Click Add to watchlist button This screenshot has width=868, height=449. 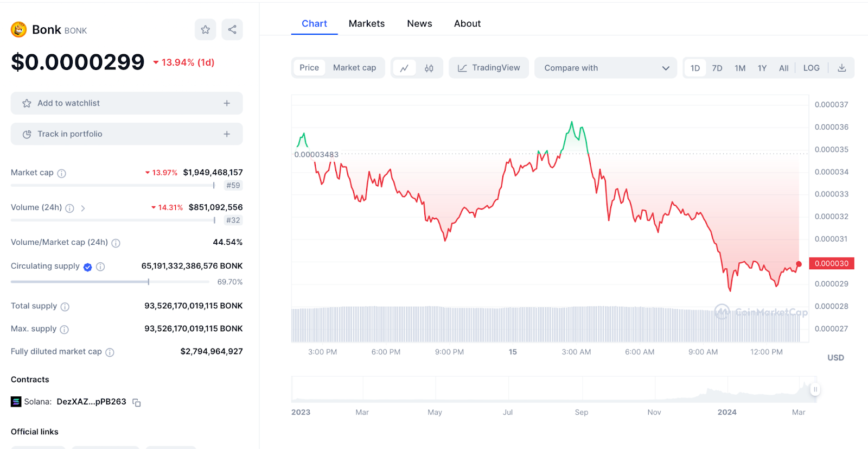[x=126, y=103]
